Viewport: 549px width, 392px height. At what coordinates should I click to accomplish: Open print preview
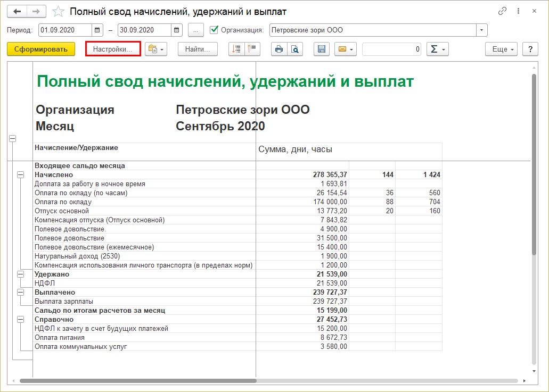pyautogui.click(x=295, y=49)
